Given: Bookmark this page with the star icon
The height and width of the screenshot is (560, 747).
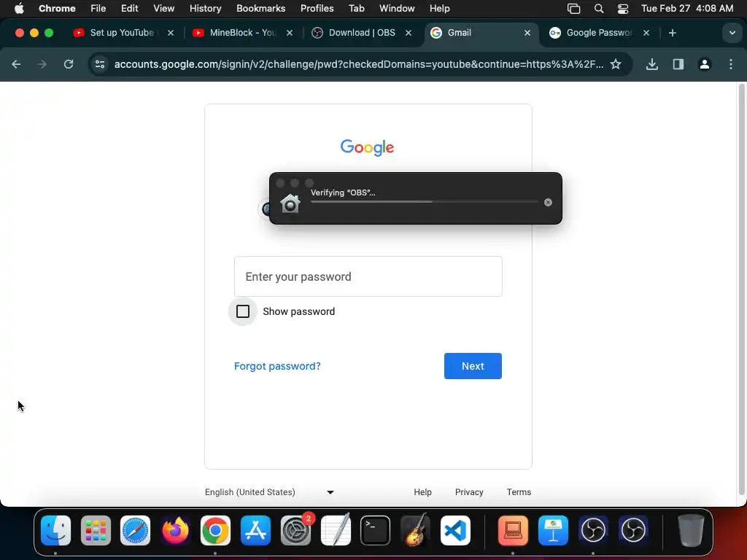Looking at the screenshot, I should coord(616,64).
